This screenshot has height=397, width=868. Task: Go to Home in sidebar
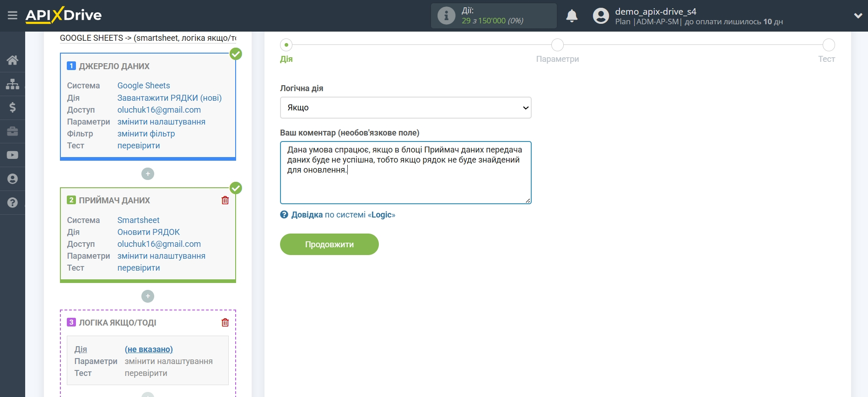[12, 60]
